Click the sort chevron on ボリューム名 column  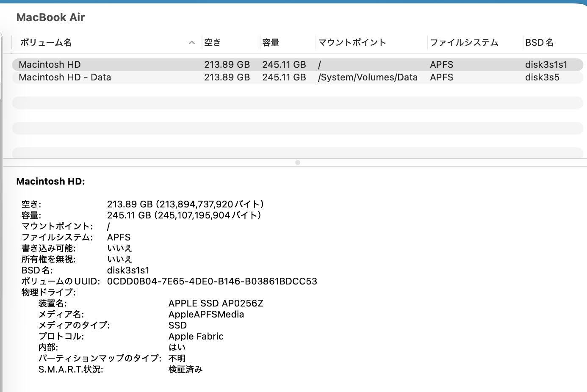click(192, 42)
